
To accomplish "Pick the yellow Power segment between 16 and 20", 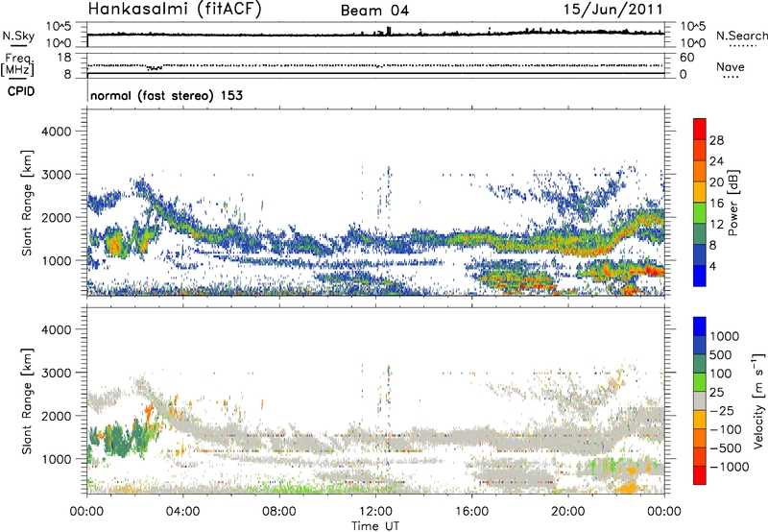I will tap(700, 192).
